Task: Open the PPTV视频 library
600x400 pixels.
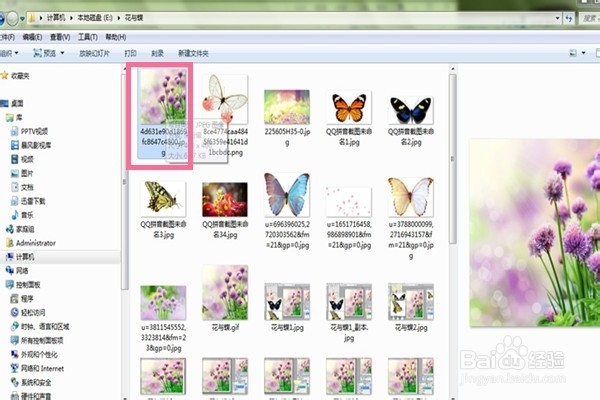Action: (x=29, y=131)
